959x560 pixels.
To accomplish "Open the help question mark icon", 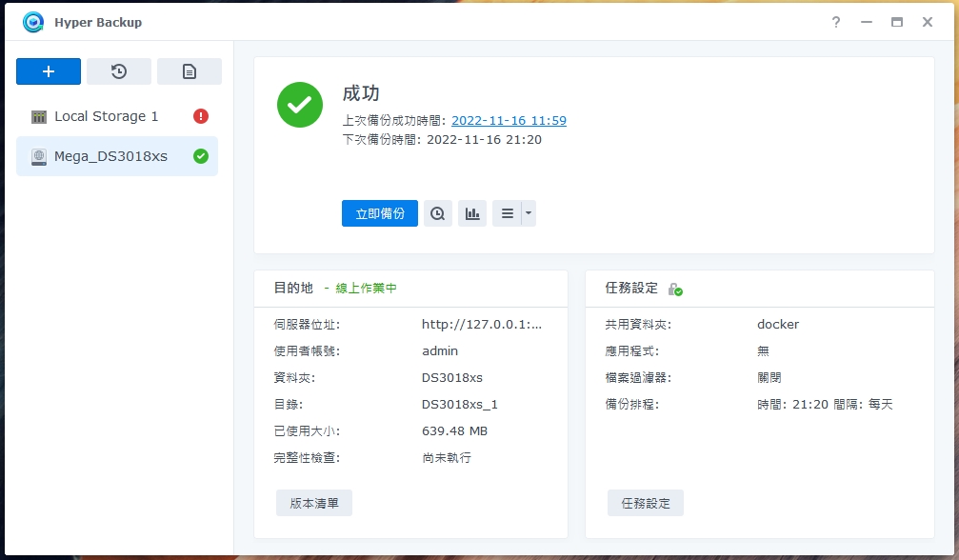I will point(836,22).
